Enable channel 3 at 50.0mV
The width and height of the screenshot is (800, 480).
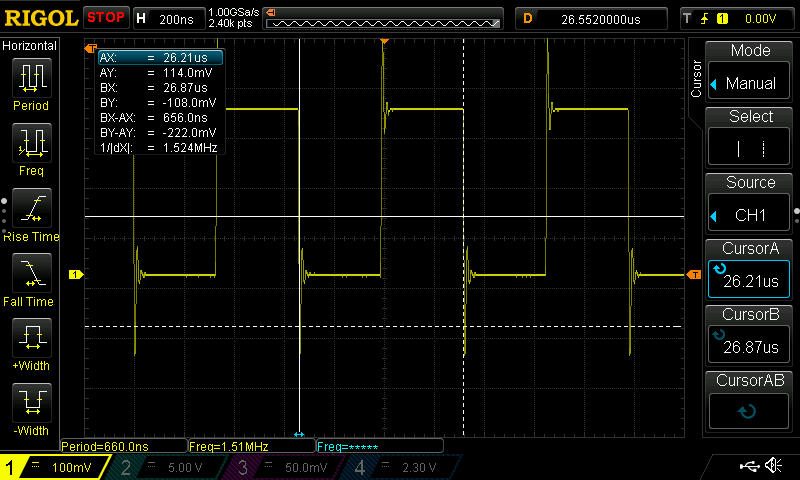click(x=283, y=467)
